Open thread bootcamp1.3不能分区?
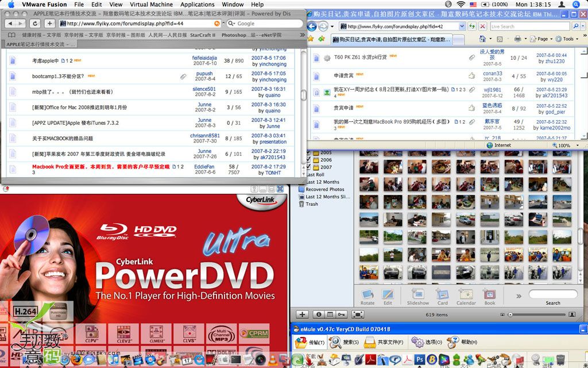This screenshot has height=368, width=588. pos(58,76)
